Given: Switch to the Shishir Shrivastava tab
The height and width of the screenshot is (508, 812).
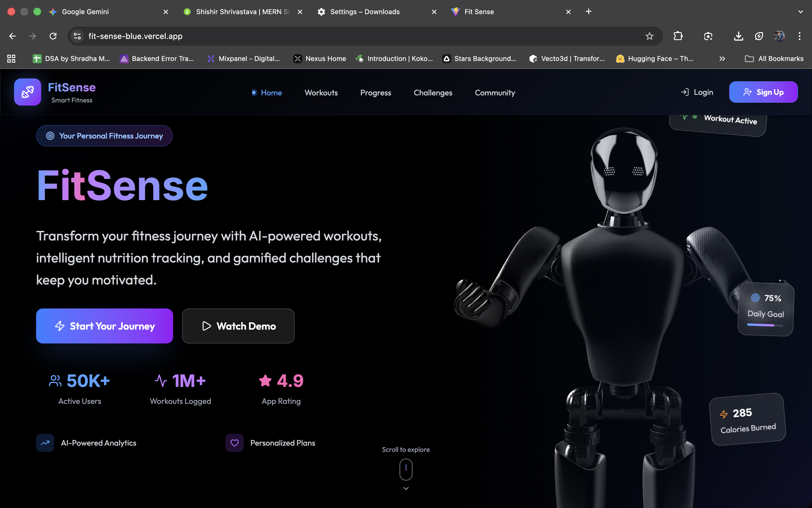Looking at the screenshot, I should point(243,12).
